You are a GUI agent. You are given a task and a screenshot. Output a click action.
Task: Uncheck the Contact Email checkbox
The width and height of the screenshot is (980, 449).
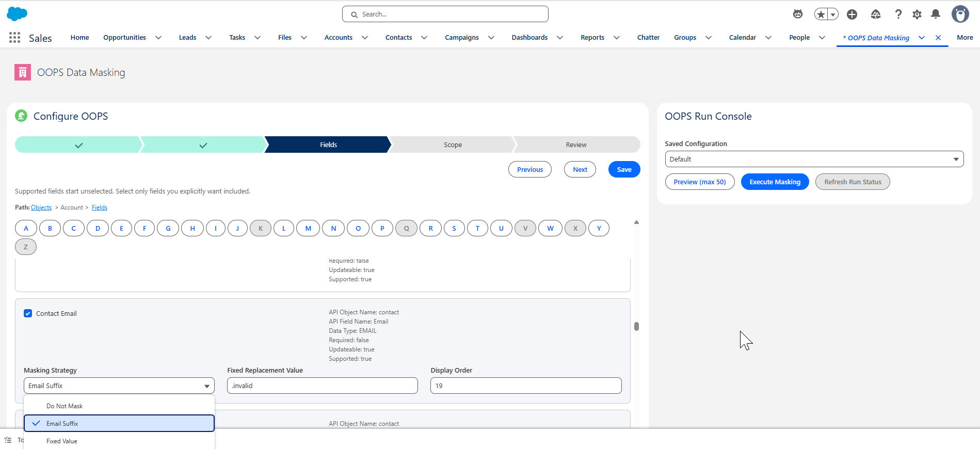click(x=28, y=313)
